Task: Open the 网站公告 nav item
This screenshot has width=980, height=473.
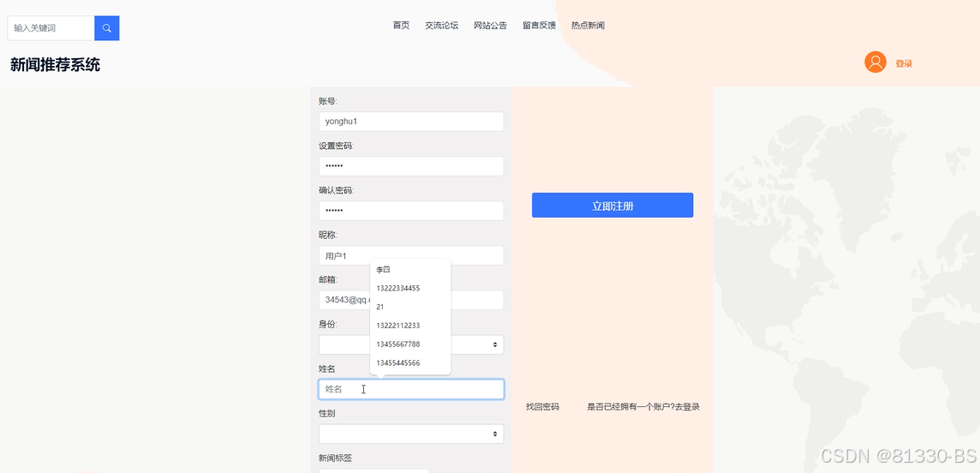Action: pos(491,26)
